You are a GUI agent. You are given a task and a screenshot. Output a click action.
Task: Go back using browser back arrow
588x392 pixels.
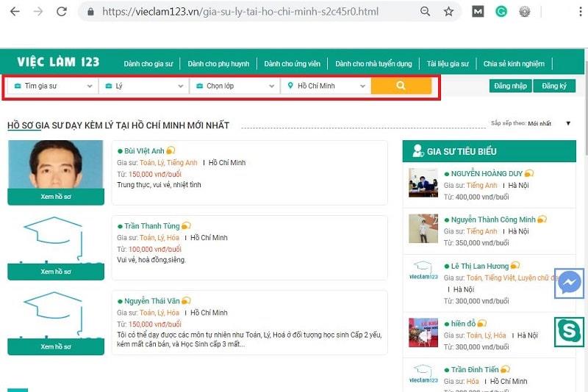point(15,12)
